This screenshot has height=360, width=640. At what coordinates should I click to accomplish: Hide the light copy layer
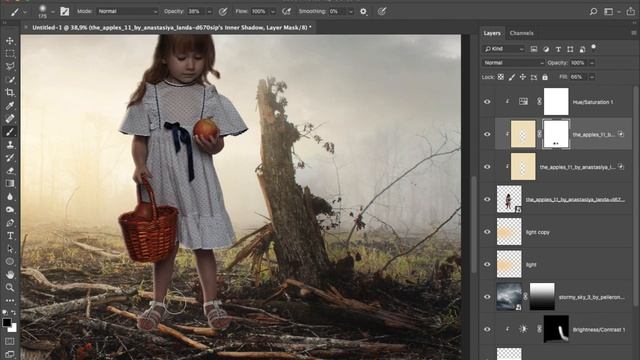(487, 232)
